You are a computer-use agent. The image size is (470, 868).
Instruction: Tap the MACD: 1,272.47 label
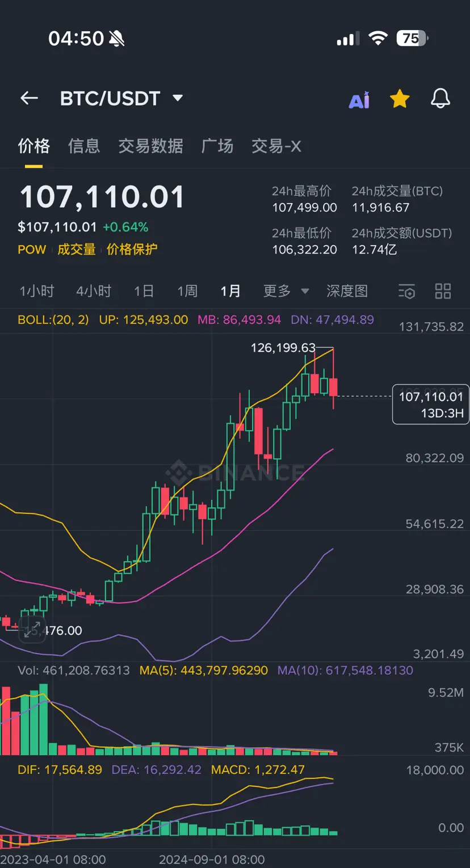pos(258,770)
